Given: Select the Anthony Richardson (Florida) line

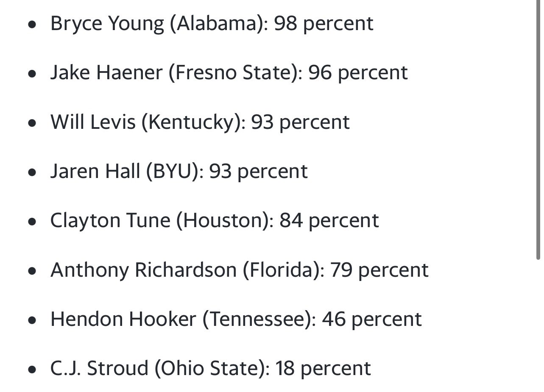Looking at the screenshot, I should point(239,270).
